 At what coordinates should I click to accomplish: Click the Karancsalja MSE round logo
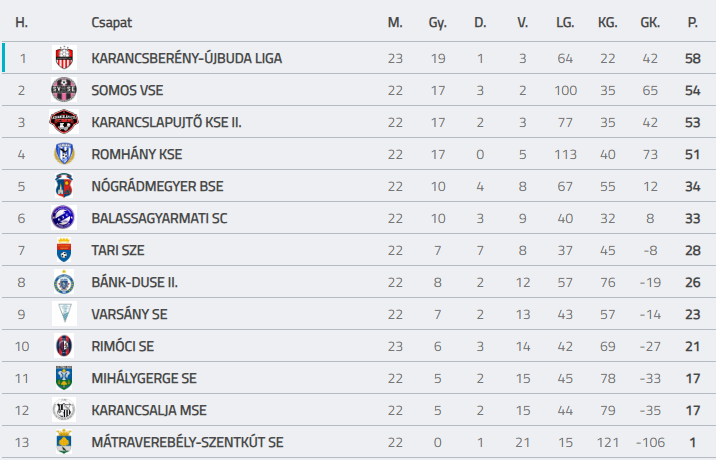pyautogui.click(x=64, y=409)
